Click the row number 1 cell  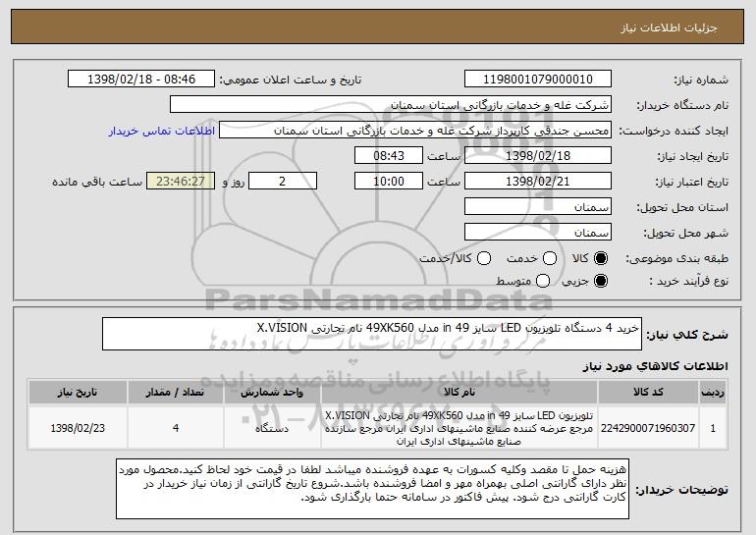tap(713, 428)
